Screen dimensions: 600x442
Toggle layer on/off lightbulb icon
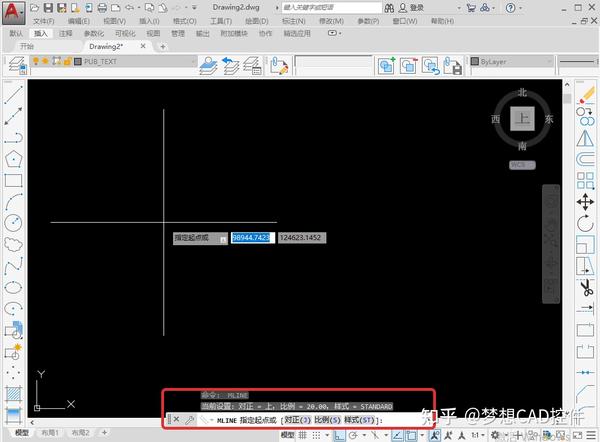coord(36,61)
